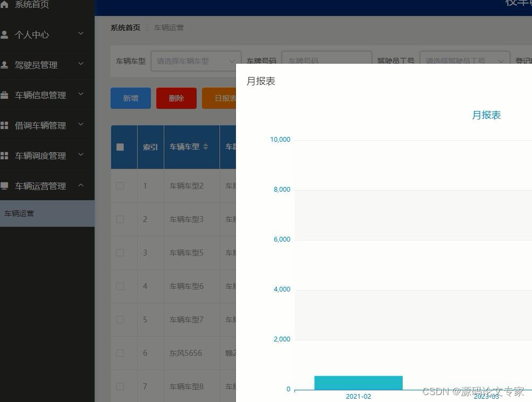532x402 pixels.
Task: Click into the 车牌号码 input field
Action: tap(326, 61)
